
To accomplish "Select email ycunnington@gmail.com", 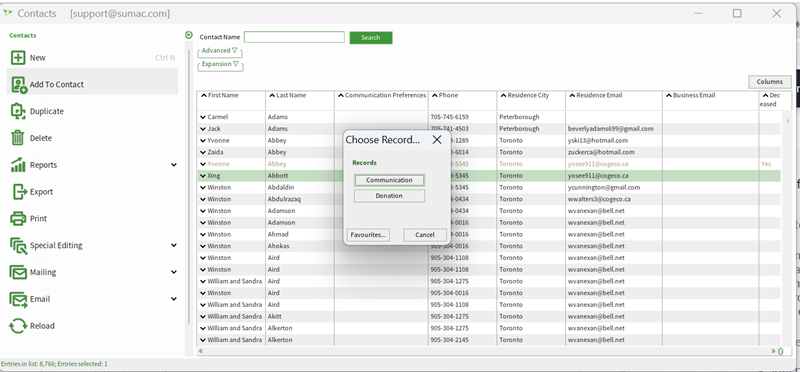I will tap(604, 188).
